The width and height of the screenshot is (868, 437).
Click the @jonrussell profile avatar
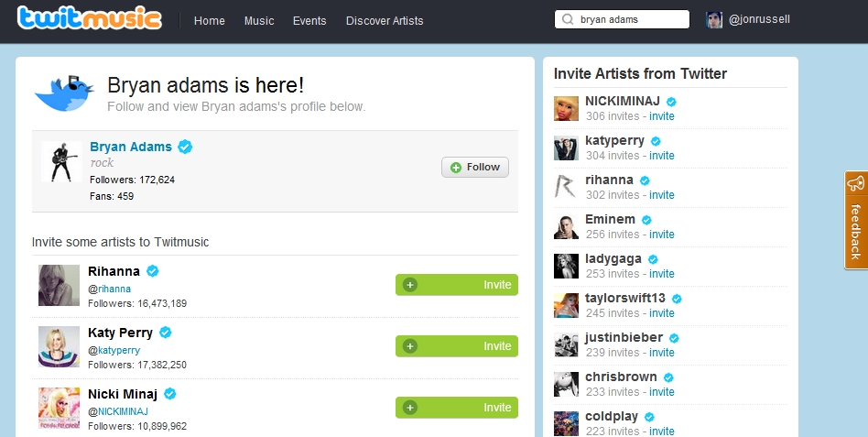tap(714, 20)
